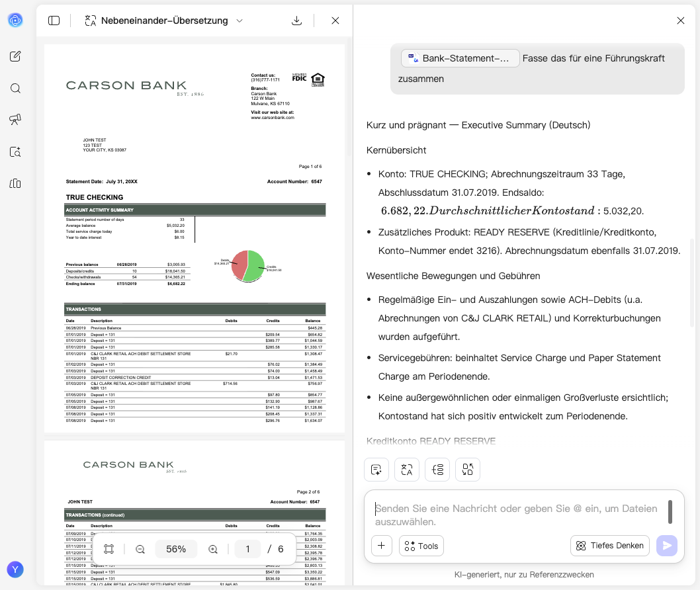Screen dimensions: 700x590
Task: Click the summarize quick action icon
Action: click(376, 470)
